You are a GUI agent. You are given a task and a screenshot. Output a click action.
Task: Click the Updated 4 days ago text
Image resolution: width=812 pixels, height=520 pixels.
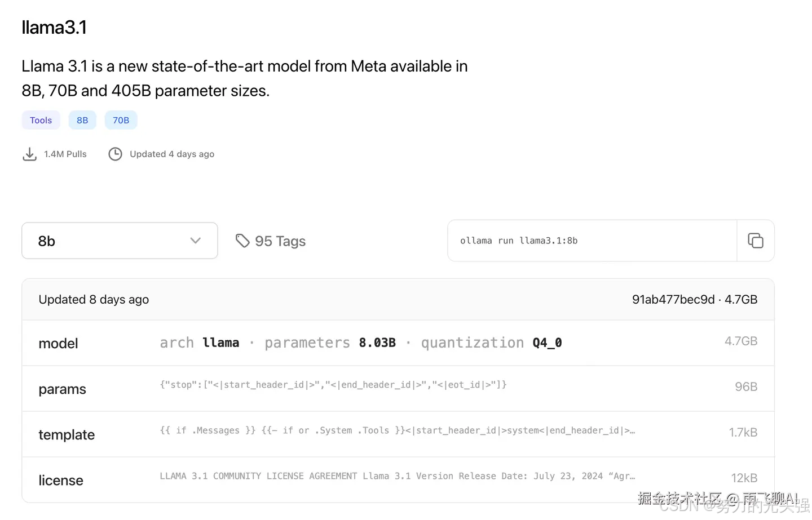click(x=172, y=154)
